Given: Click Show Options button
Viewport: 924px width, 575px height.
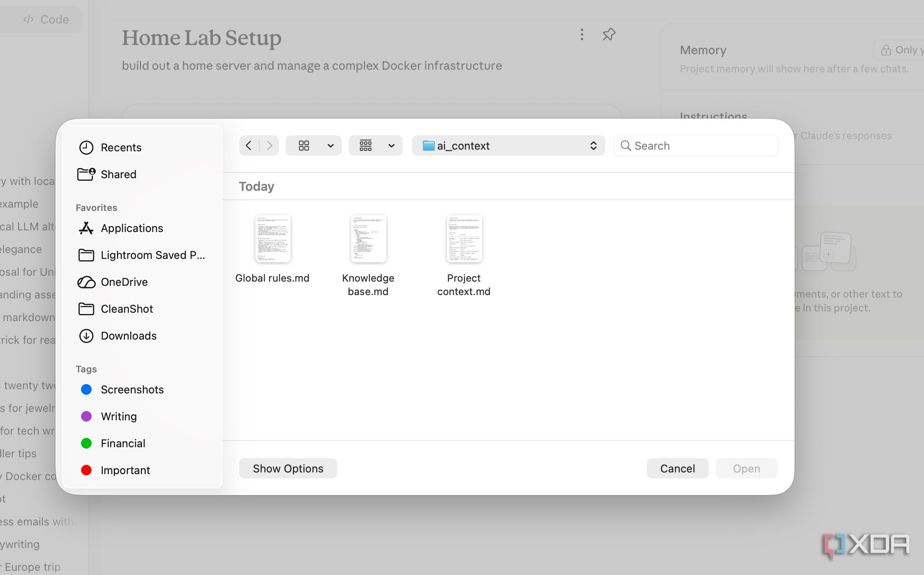Looking at the screenshot, I should coord(288,468).
